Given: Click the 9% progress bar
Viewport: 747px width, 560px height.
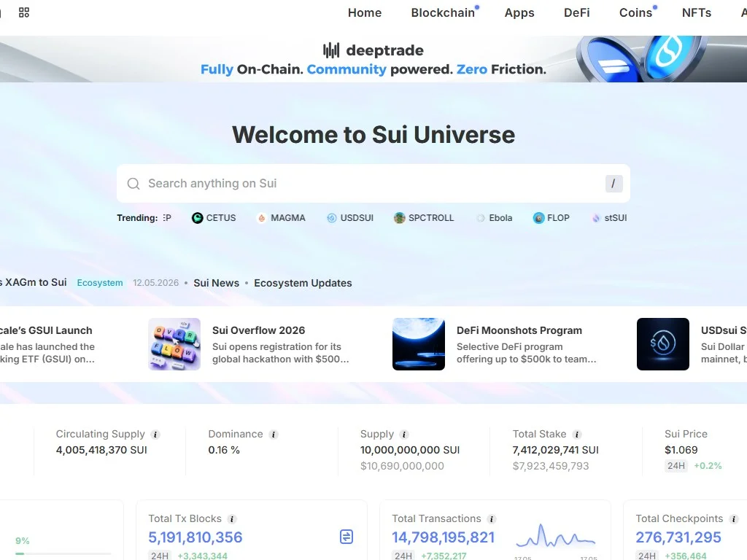Looking at the screenshot, I should point(63,554).
